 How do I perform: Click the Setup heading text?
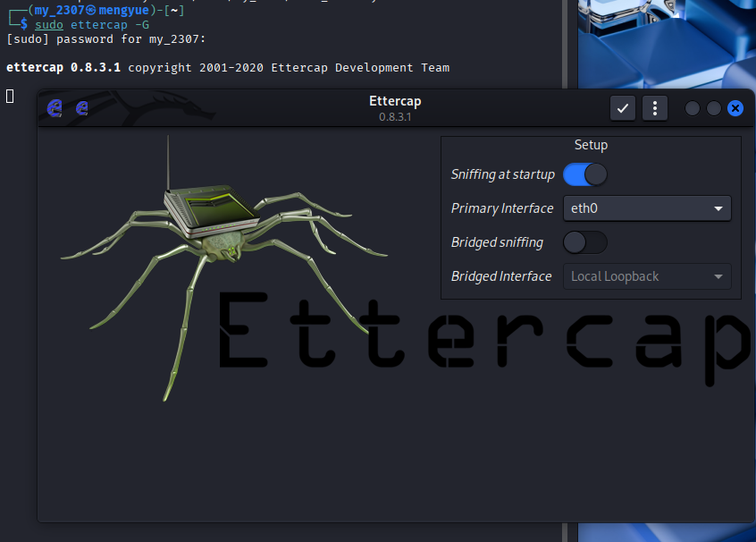tap(591, 145)
